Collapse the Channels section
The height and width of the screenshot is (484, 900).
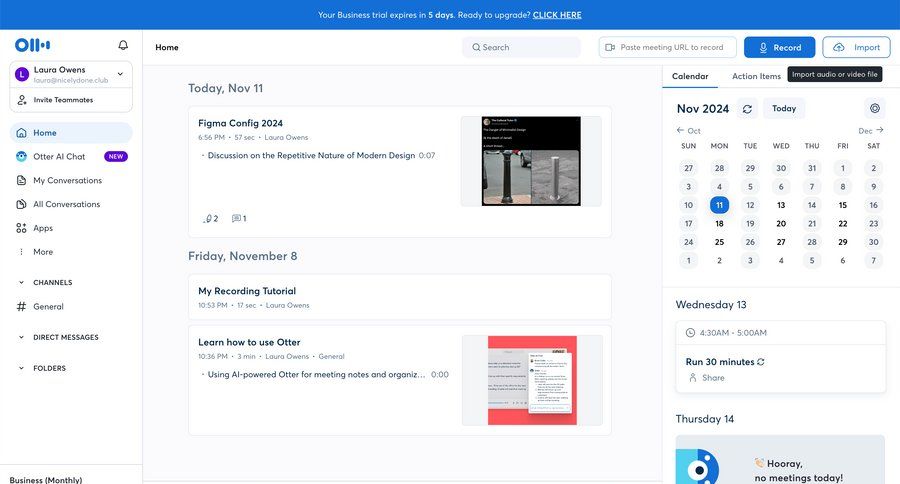click(x=21, y=282)
